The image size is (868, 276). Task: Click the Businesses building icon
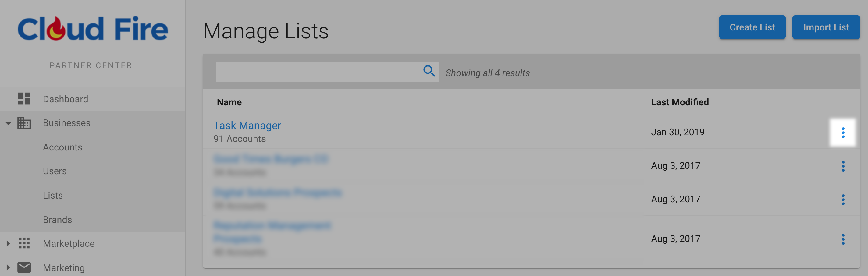[24, 123]
